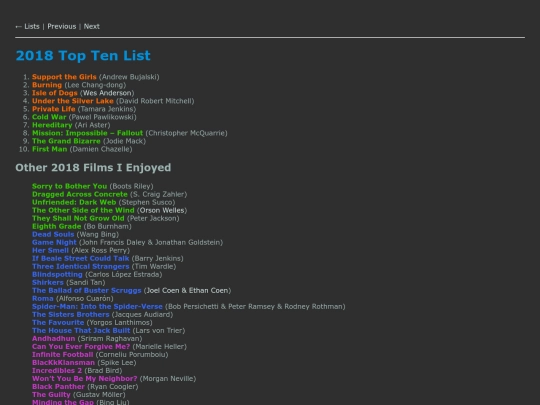
Task: Open the Shirkers film link
Action: pyautogui.click(x=48, y=282)
